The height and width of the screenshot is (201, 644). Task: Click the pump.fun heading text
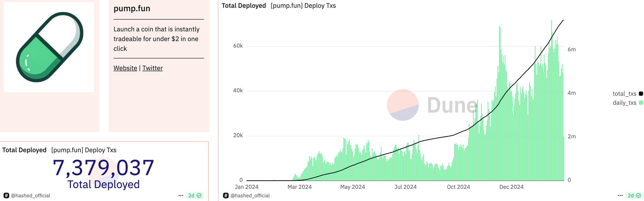pyautogui.click(x=132, y=9)
